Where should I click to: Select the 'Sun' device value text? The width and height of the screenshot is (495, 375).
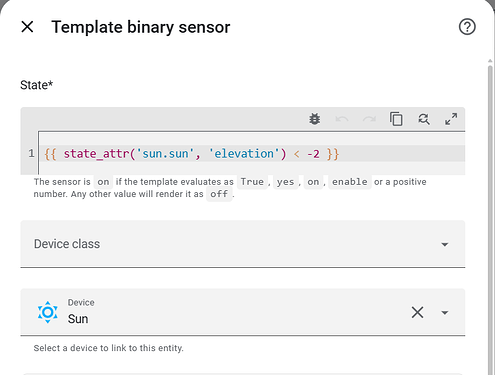78,319
